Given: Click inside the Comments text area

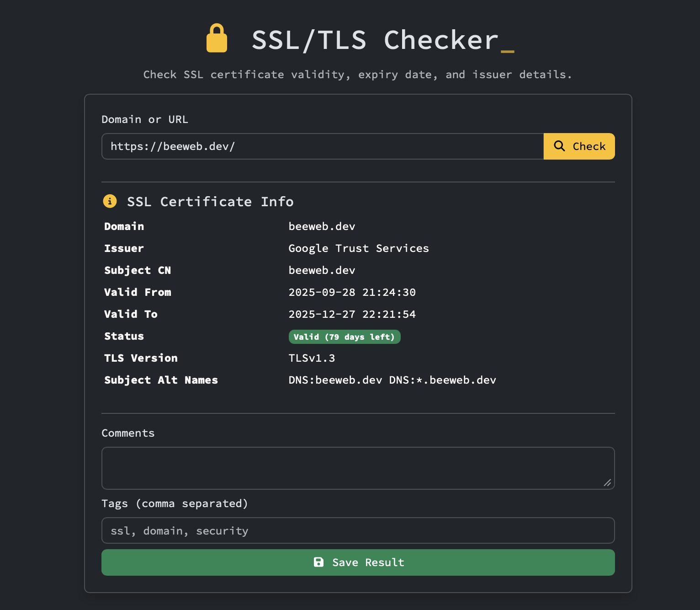Looking at the screenshot, I should 358,468.
